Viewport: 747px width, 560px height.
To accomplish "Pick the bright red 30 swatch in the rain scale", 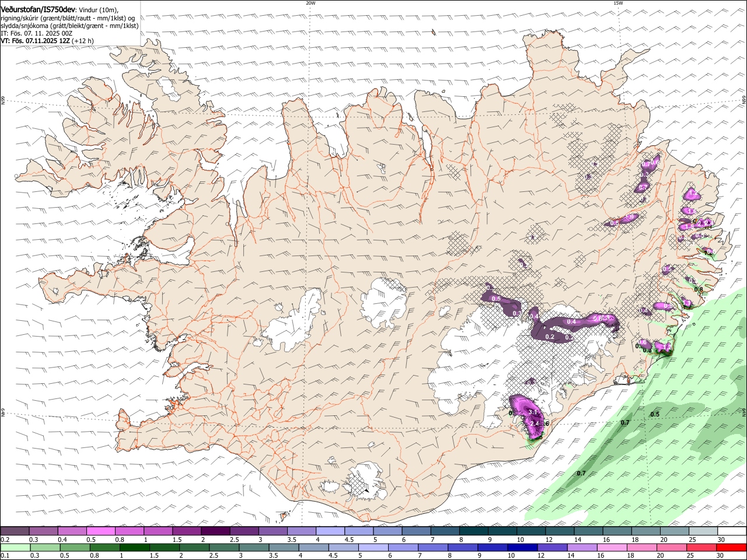I will coord(732,547).
